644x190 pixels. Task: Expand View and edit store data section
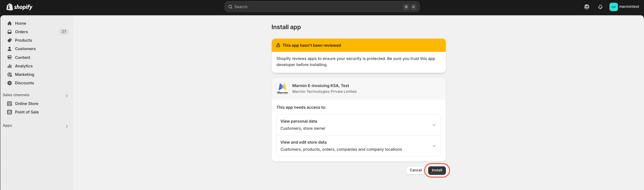359,146
